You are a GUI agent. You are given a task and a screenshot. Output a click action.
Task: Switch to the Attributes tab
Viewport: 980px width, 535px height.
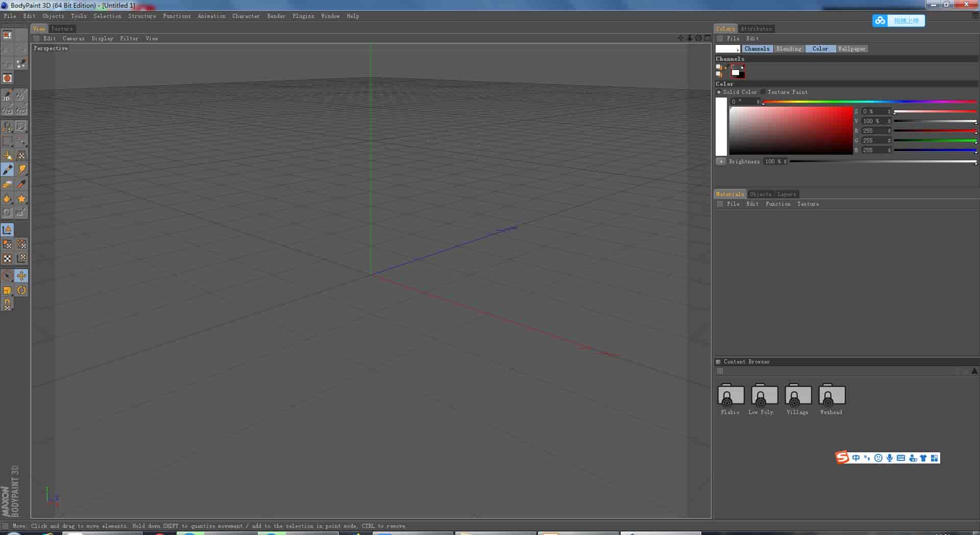(x=756, y=29)
